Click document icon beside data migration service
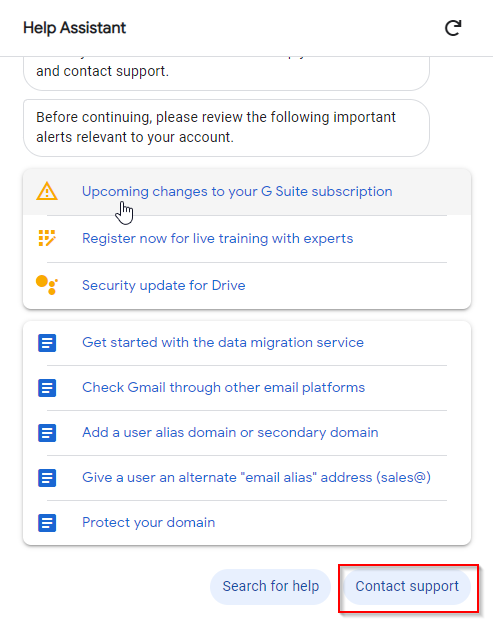Viewport: 493px width, 627px height. click(x=47, y=343)
